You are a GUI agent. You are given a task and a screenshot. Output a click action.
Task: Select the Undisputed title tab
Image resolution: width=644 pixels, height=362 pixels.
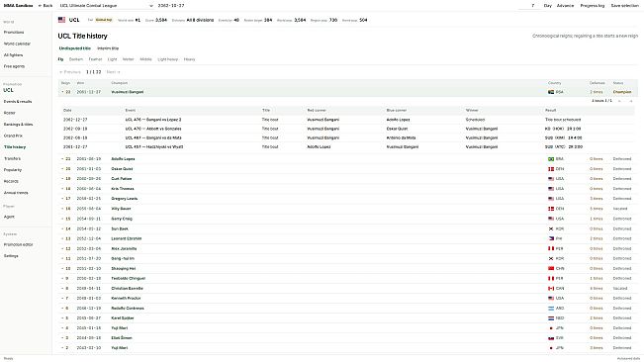(75, 48)
